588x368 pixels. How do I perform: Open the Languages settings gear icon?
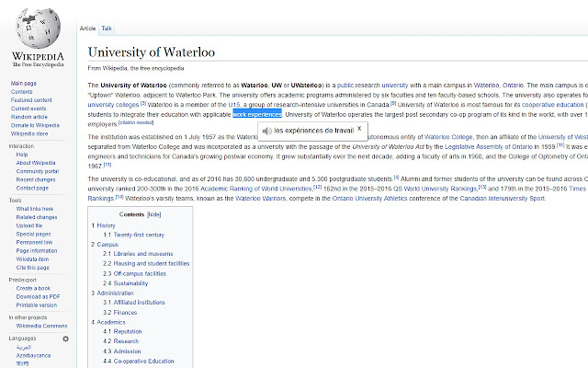click(65, 339)
